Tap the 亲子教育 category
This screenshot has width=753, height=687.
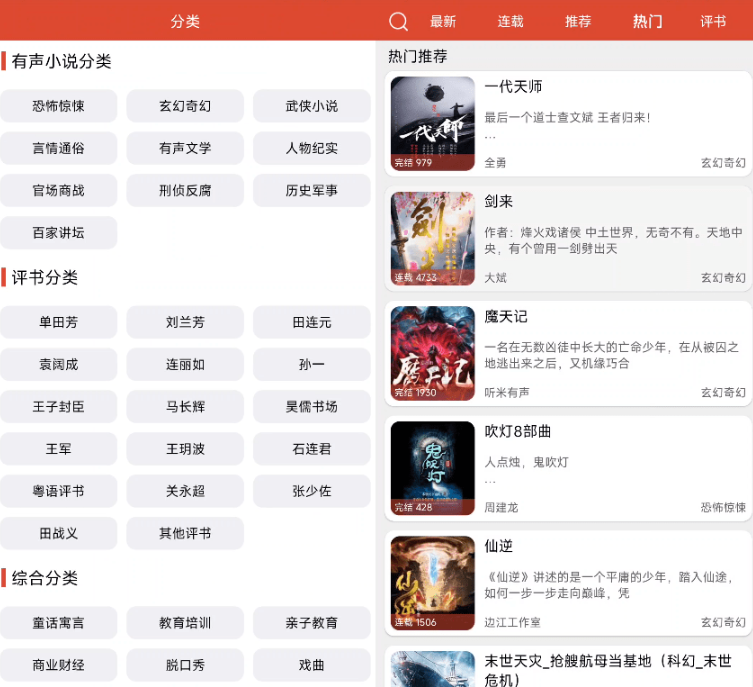312,623
